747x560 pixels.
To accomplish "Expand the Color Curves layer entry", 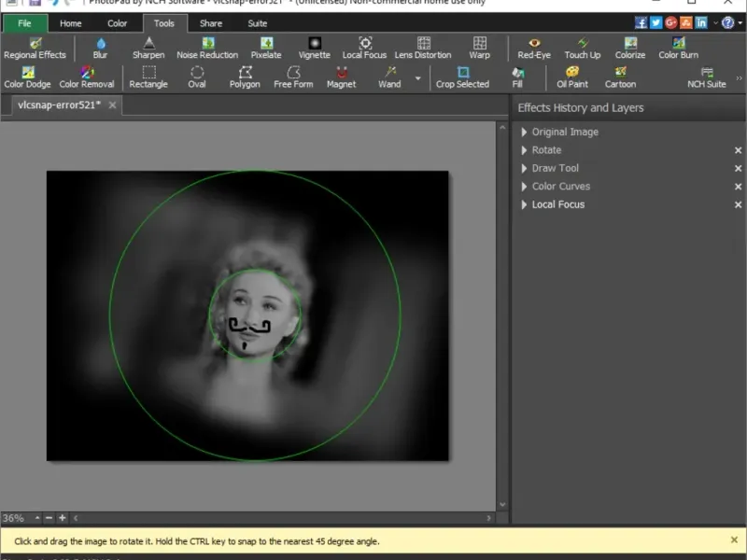I will click(525, 187).
